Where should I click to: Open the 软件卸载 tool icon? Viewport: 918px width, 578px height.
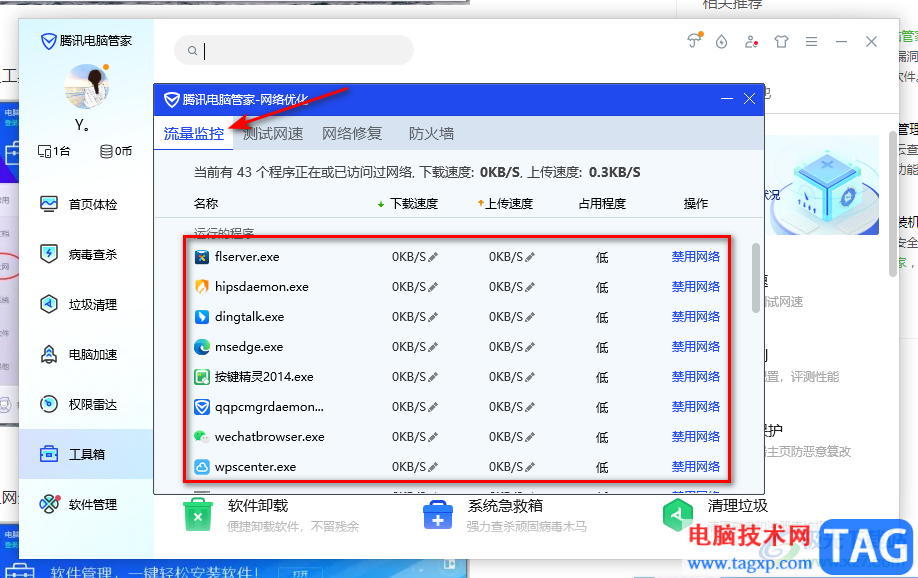coord(198,514)
